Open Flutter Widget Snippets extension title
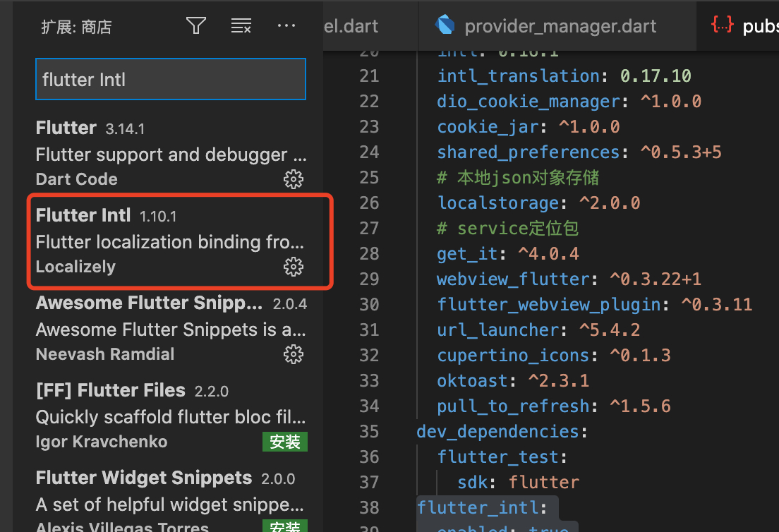 tap(143, 478)
